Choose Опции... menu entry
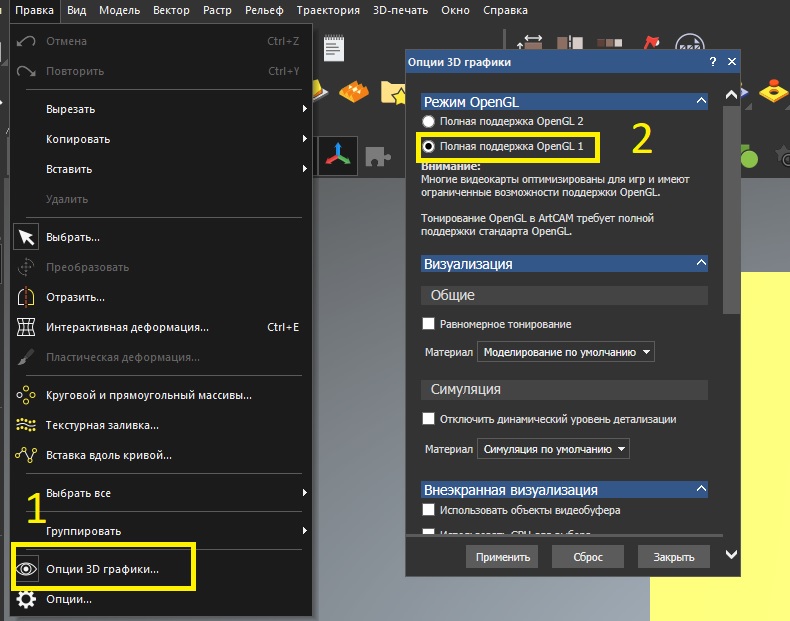 click(161, 599)
